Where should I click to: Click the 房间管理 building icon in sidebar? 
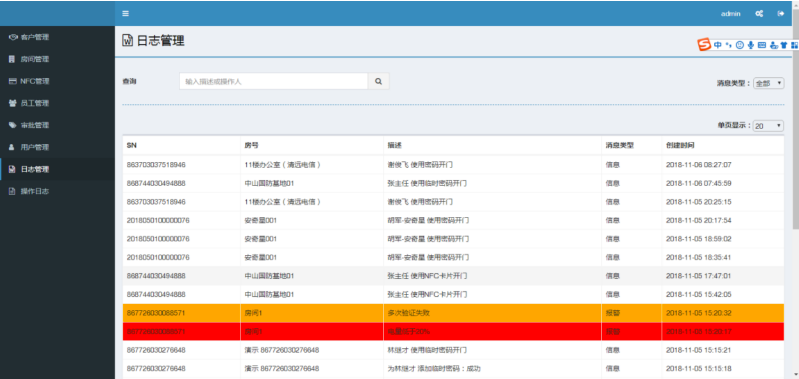click(x=12, y=59)
